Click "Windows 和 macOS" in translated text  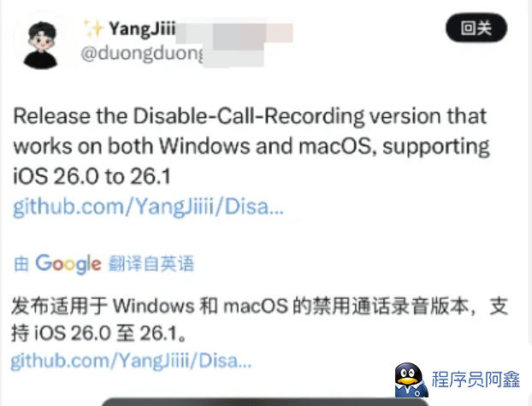[200, 306]
